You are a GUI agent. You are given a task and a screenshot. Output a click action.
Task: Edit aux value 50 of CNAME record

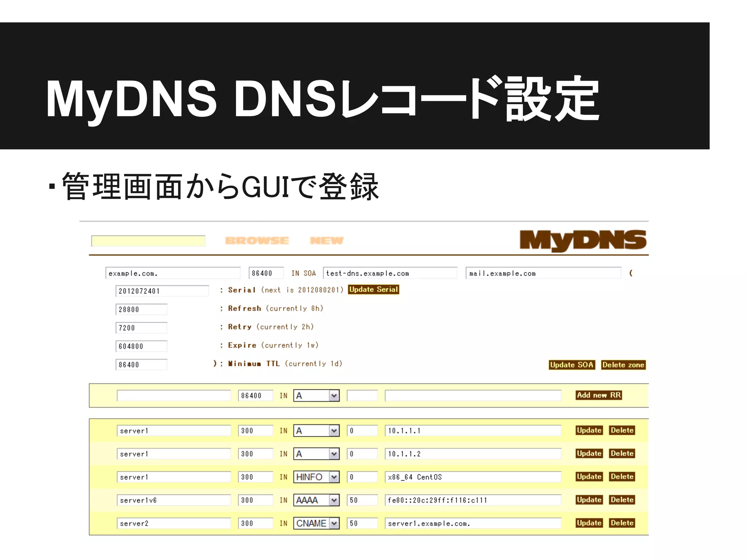(362, 524)
